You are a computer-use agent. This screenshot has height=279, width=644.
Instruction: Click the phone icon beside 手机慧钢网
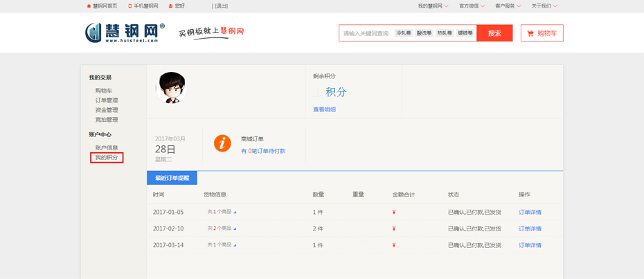tap(129, 6)
